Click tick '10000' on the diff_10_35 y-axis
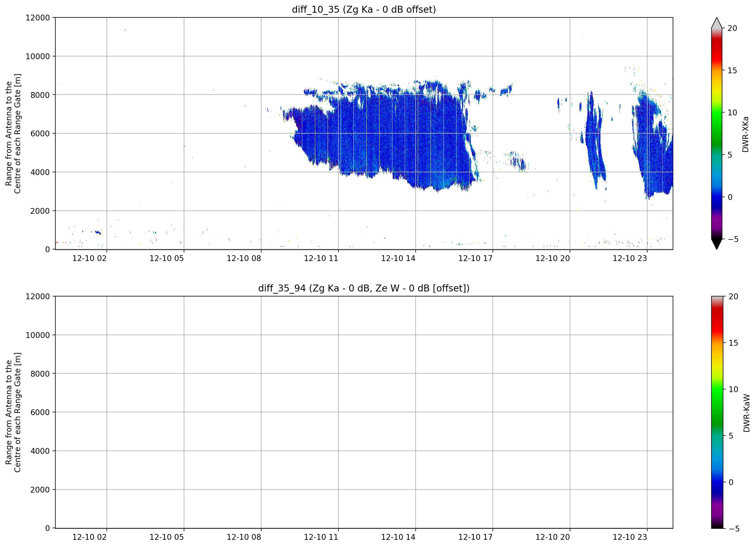Viewport: 756px width, 547px height. [38, 56]
